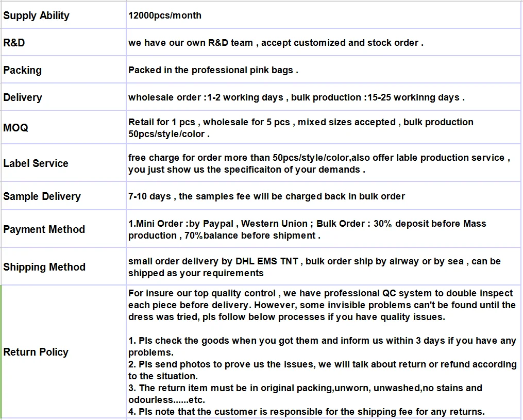Click the R&D team description text
This screenshot has height=420, width=523.
point(276,43)
